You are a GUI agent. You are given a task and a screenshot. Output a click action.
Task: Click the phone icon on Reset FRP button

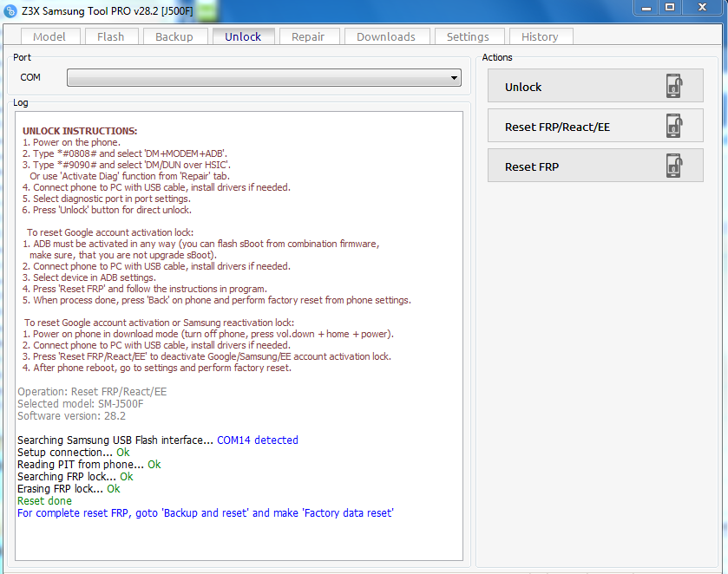click(x=674, y=166)
